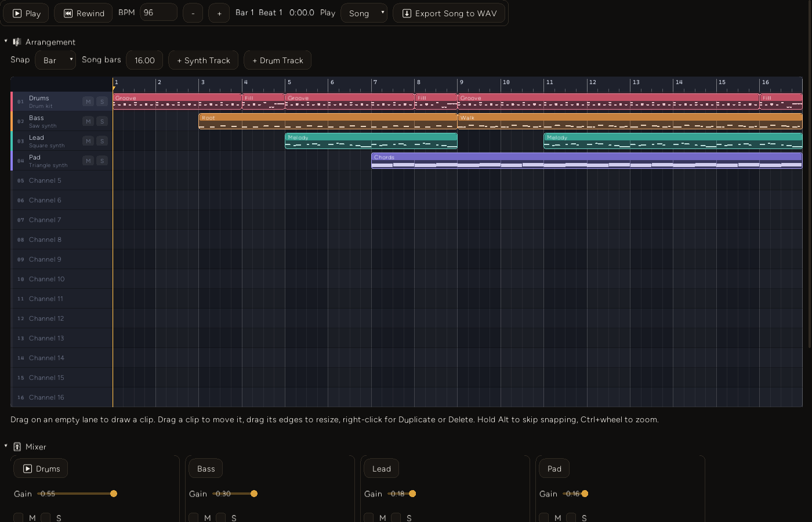Image resolution: width=812 pixels, height=522 pixels.
Task: Select the Fill drum clip at bar 16
Action: point(781,101)
